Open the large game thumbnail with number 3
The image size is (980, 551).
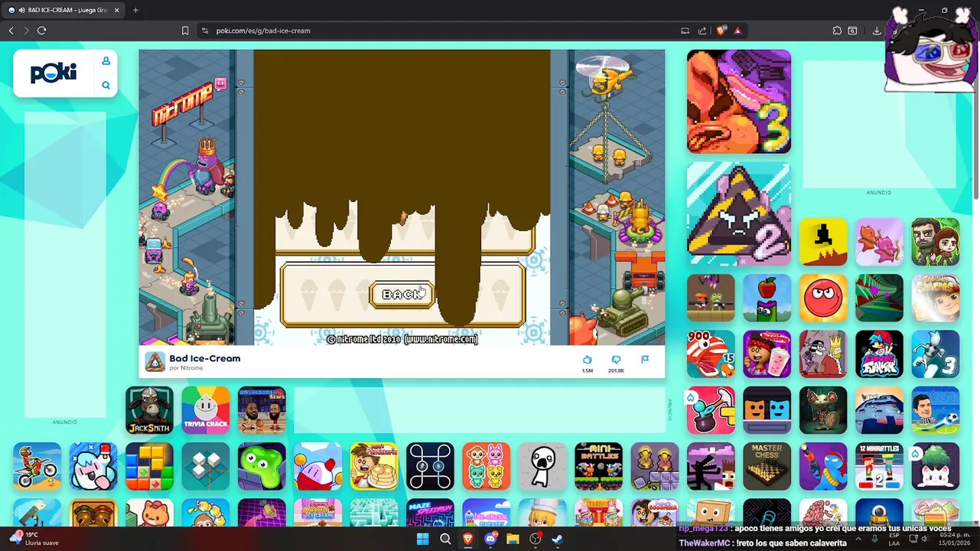click(739, 102)
